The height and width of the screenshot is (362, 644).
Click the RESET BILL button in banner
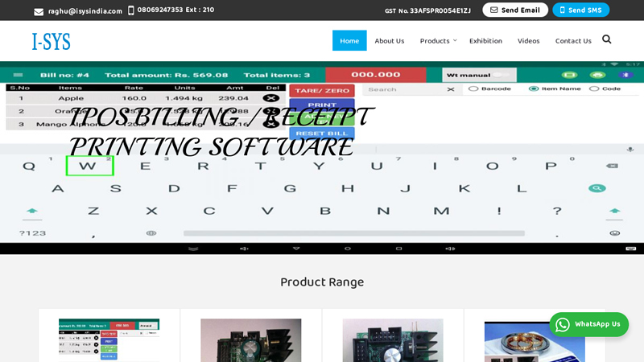(x=322, y=134)
